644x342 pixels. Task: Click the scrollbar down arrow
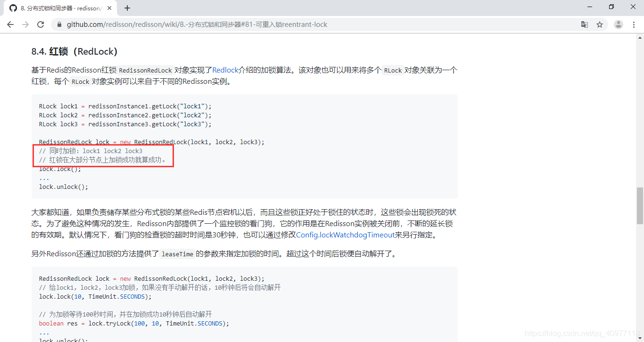coord(640,338)
